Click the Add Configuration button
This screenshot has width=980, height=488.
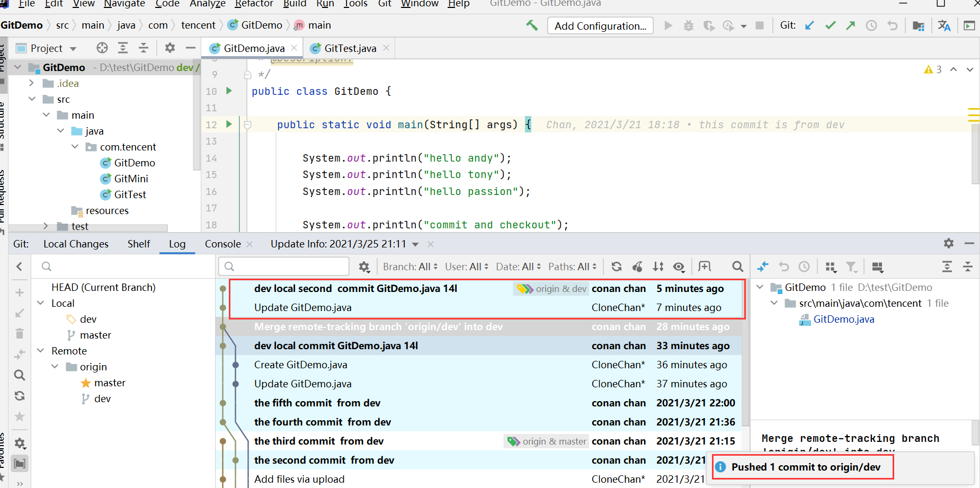tap(600, 25)
